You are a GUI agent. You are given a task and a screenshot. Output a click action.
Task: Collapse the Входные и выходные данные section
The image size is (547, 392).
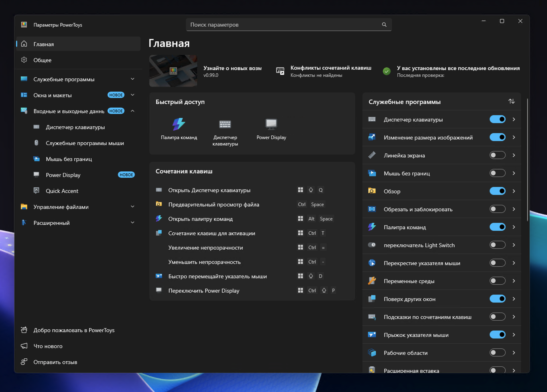tap(132, 111)
